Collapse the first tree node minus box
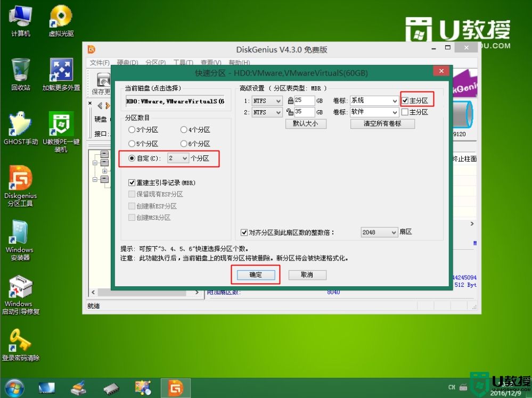This screenshot has width=532, height=398. 95,163
